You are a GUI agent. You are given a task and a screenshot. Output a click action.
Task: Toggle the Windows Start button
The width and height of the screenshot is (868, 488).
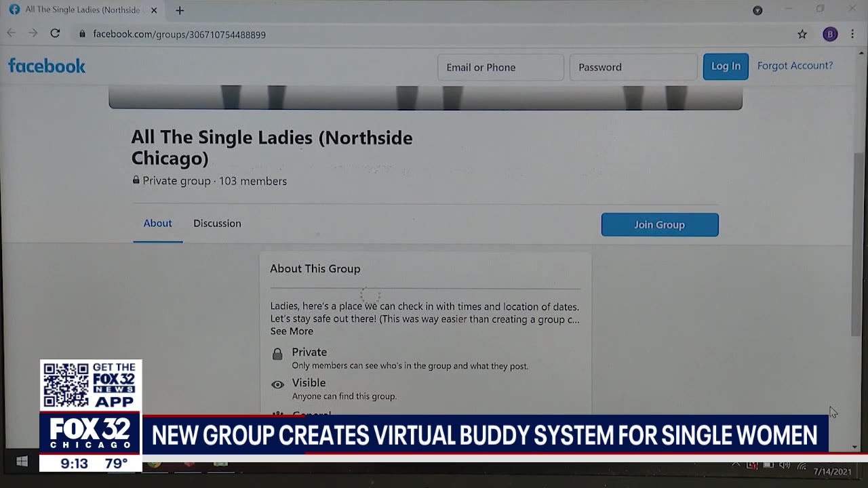(22, 462)
